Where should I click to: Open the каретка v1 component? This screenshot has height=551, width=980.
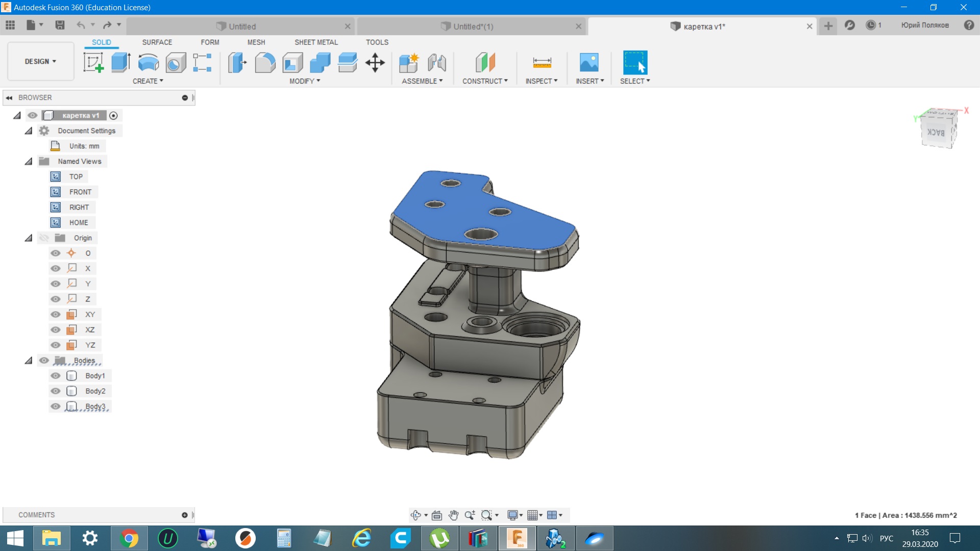(81, 115)
